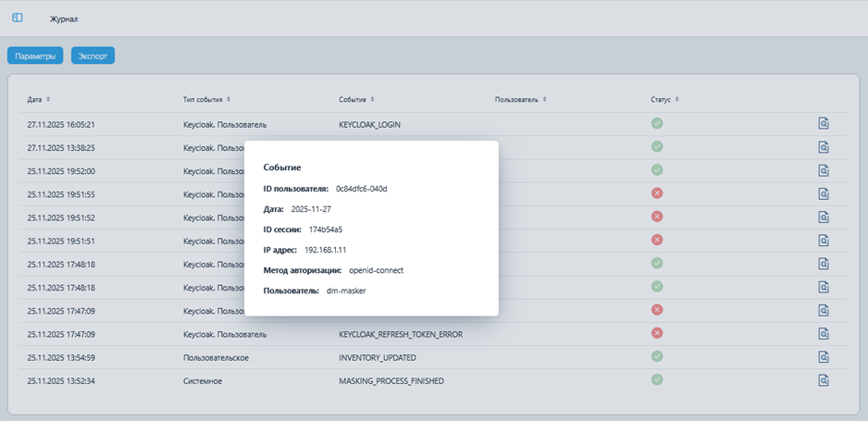Sort by Тип события column
Screen dimensions: 868x421
[x=206, y=99]
